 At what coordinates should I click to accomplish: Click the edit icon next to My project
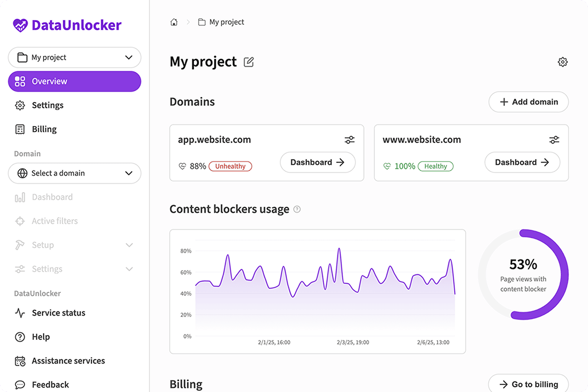click(x=249, y=62)
